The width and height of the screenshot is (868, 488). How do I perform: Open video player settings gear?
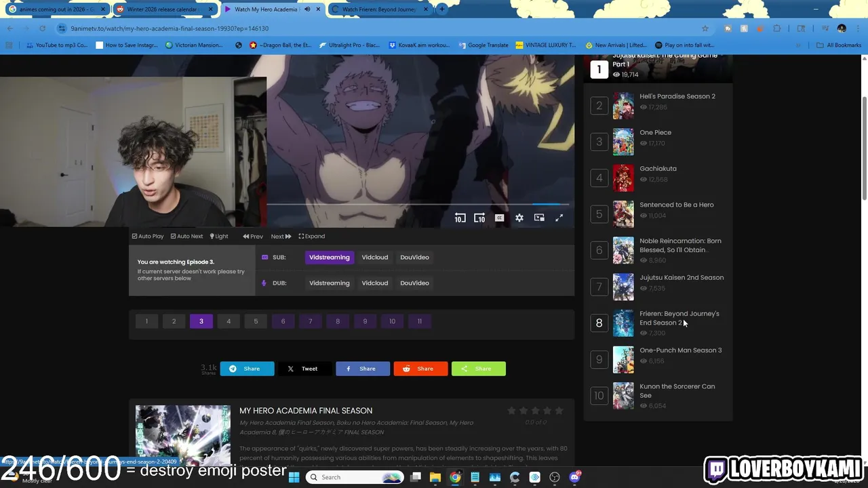point(519,218)
